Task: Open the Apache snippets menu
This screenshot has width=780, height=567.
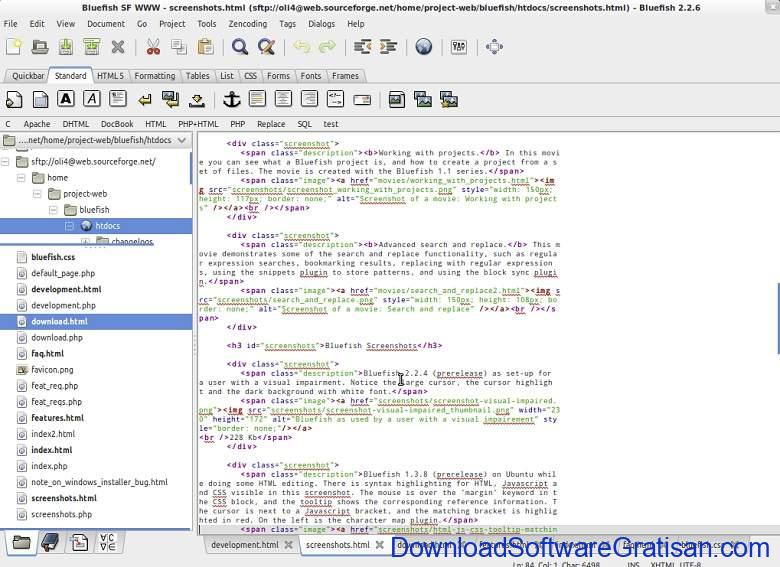Action: tap(37, 124)
